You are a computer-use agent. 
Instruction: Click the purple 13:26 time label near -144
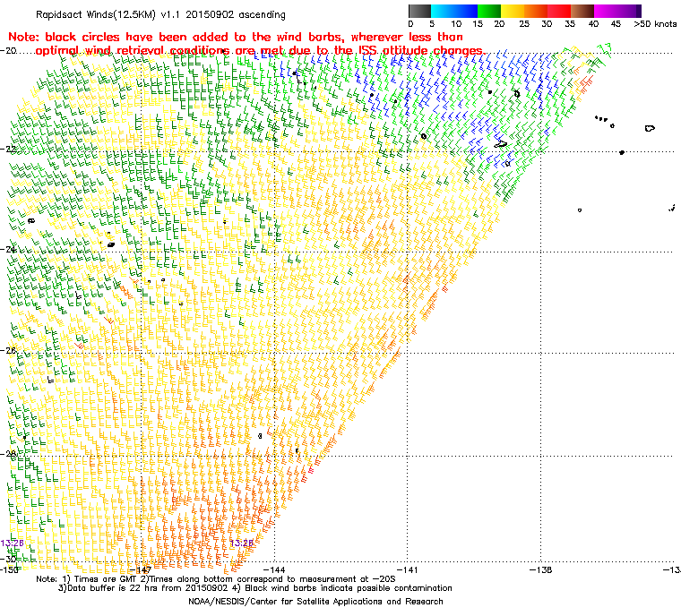(241, 543)
